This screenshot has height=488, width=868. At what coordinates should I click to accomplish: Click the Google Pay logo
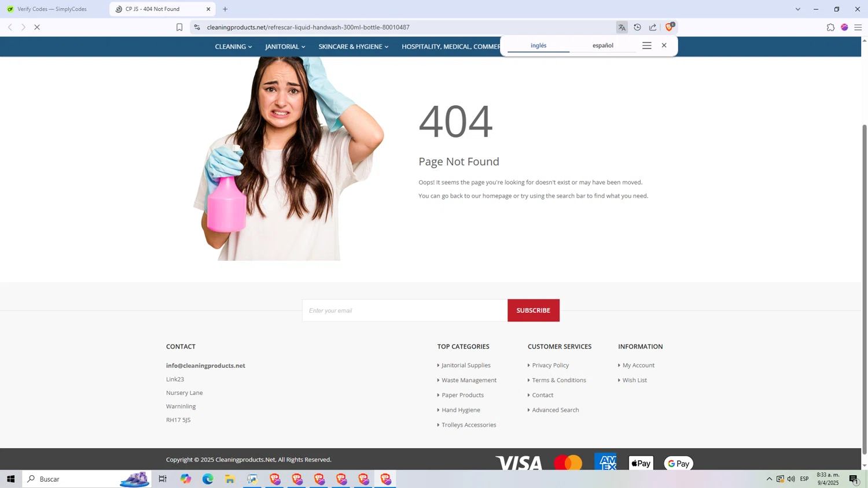pos(678,463)
